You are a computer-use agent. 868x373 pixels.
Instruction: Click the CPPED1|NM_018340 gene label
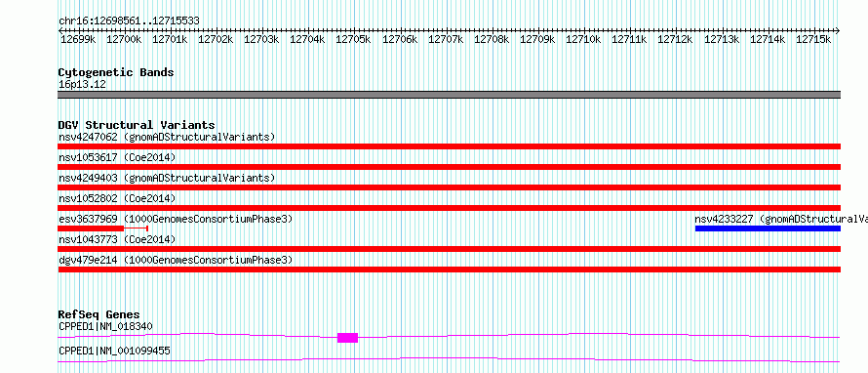pos(105,326)
